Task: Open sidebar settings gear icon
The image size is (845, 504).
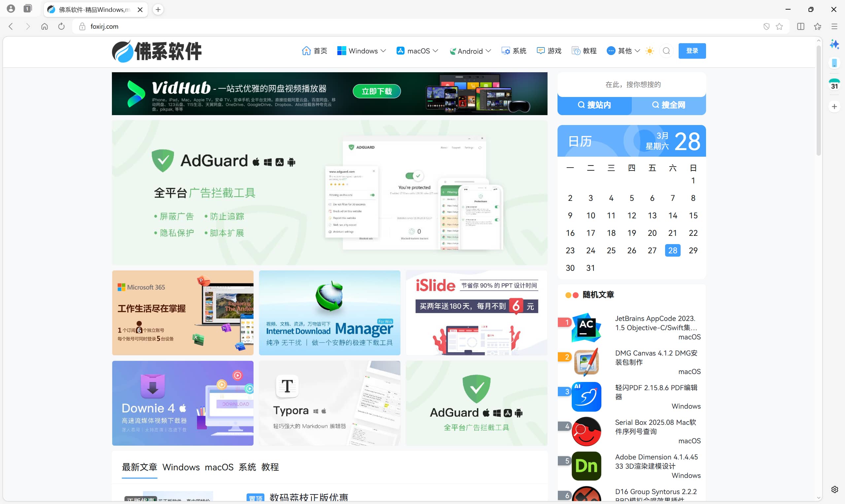Action: pos(834,489)
